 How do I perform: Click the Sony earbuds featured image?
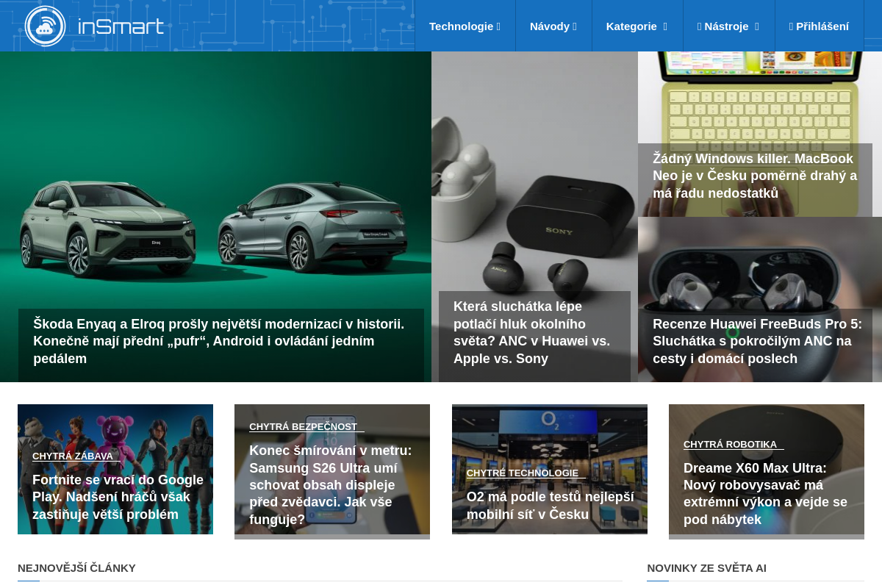point(534,184)
